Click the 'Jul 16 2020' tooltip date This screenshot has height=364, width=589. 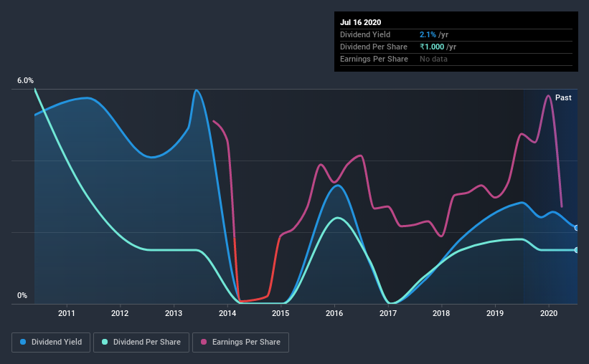coord(361,22)
